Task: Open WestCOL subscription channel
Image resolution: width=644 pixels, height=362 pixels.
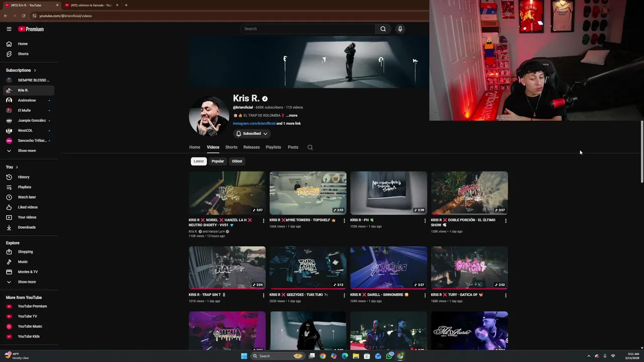Action: [x=28, y=131]
